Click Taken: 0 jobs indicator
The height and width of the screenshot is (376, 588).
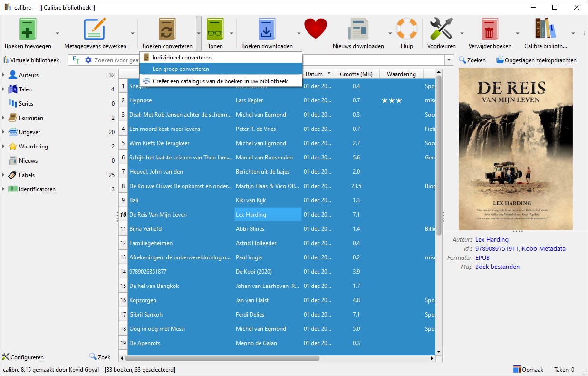(564, 370)
